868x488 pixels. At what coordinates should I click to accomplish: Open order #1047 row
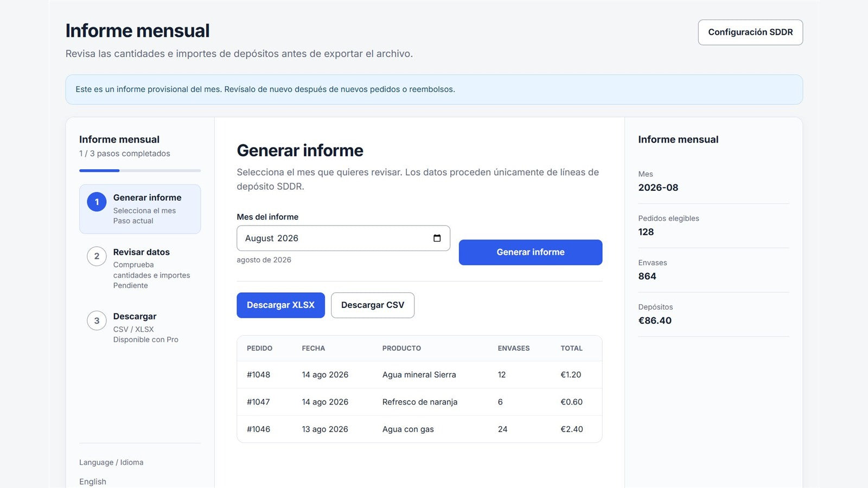click(419, 402)
